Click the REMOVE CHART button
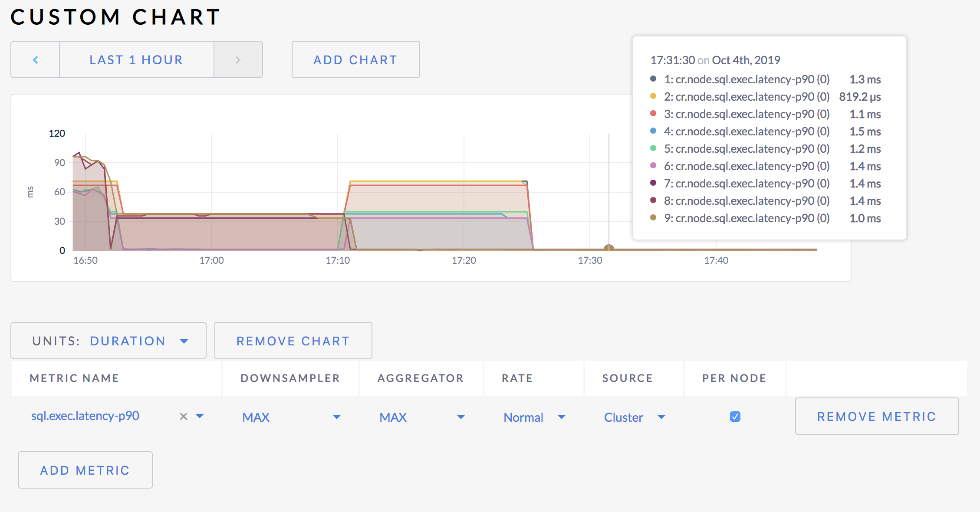Image resolution: width=980 pixels, height=512 pixels. pyautogui.click(x=293, y=341)
